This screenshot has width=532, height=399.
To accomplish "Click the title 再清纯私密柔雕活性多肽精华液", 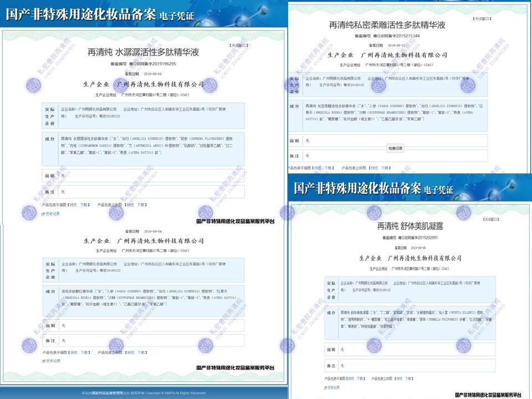I will (387, 25).
